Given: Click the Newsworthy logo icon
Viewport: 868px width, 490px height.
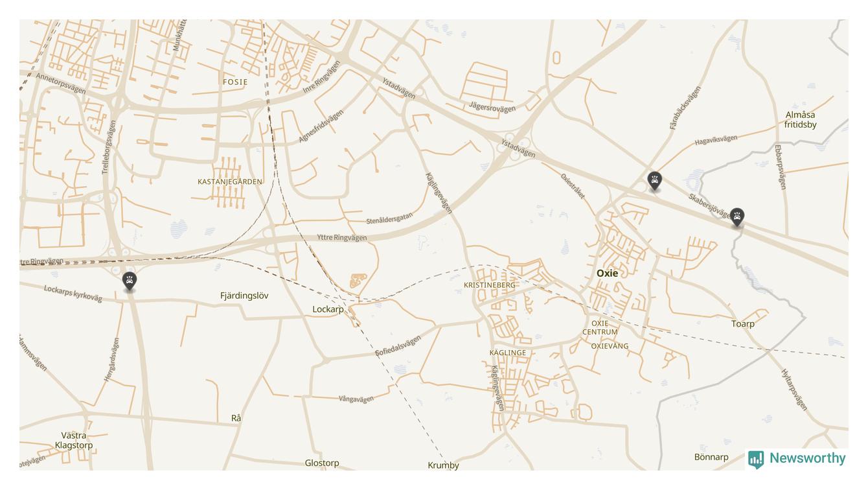Looking at the screenshot, I should pos(756,459).
